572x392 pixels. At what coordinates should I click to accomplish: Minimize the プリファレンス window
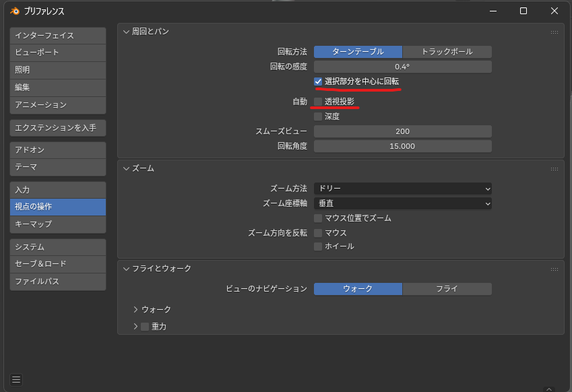[x=493, y=11]
